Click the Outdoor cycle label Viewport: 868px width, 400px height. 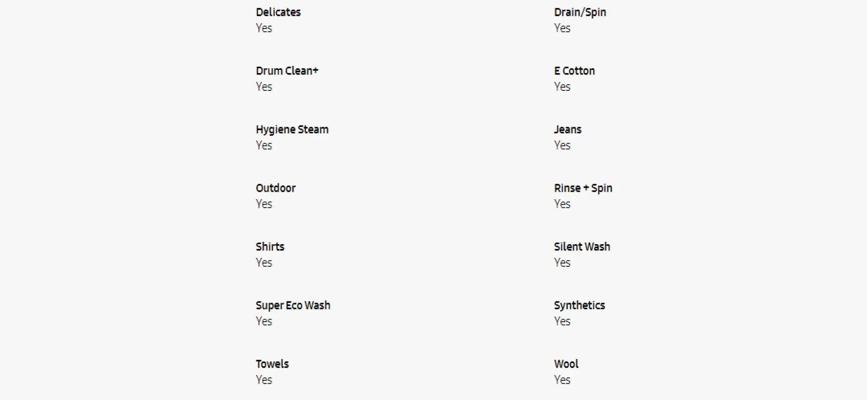click(x=276, y=188)
